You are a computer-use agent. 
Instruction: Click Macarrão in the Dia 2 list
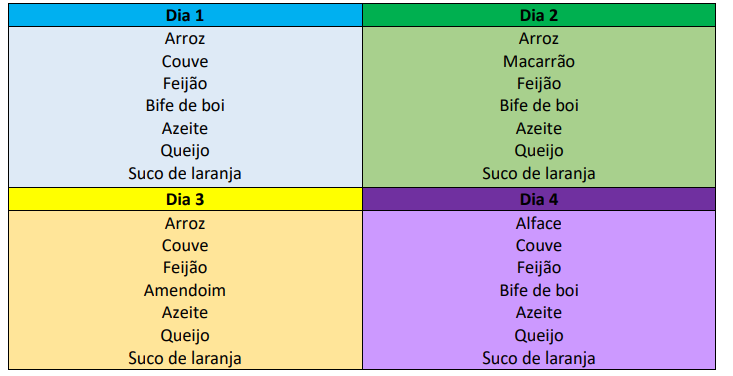(x=539, y=61)
